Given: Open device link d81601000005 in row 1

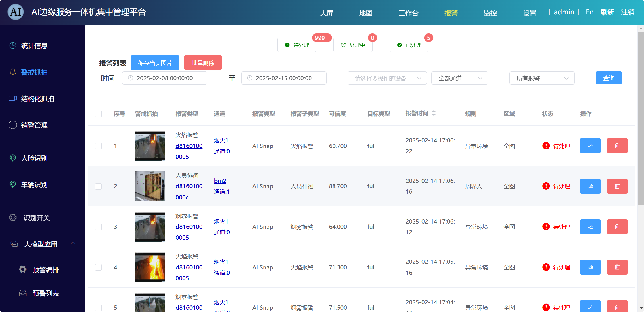Looking at the screenshot, I should (189, 151).
